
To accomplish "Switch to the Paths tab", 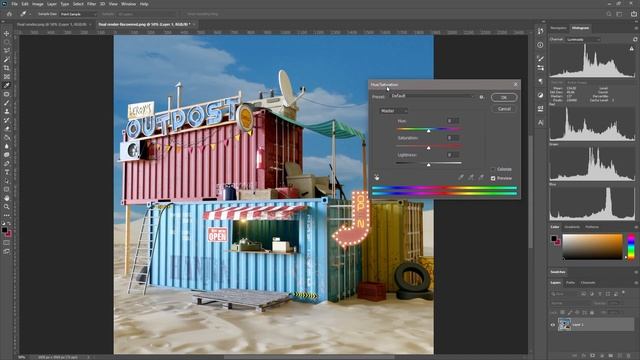I will click(570, 282).
